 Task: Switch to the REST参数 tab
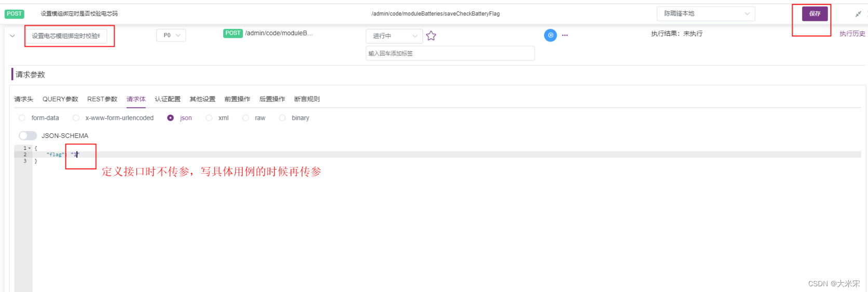(102, 99)
